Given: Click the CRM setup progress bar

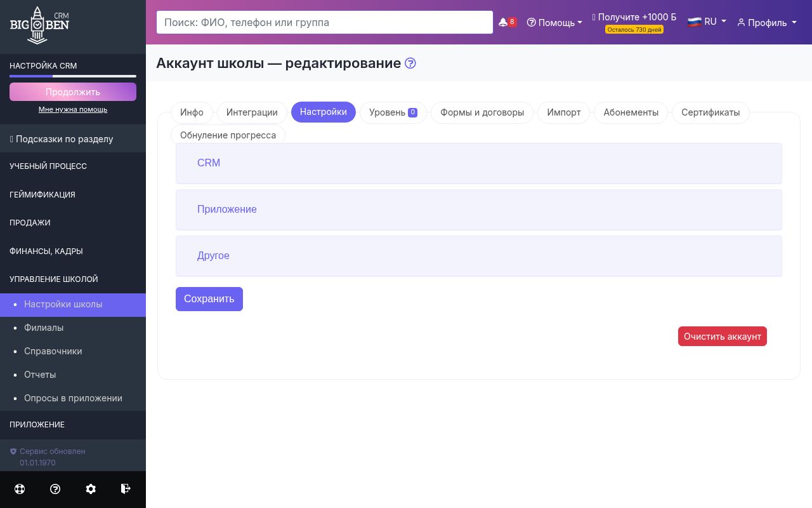Looking at the screenshot, I should [x=73, y=76].
